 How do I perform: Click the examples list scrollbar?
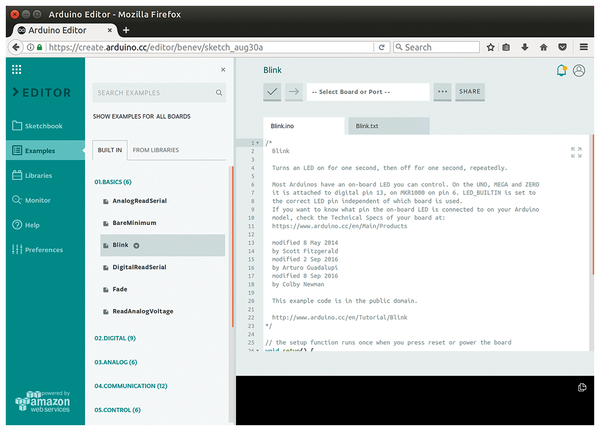coord(232,247)
